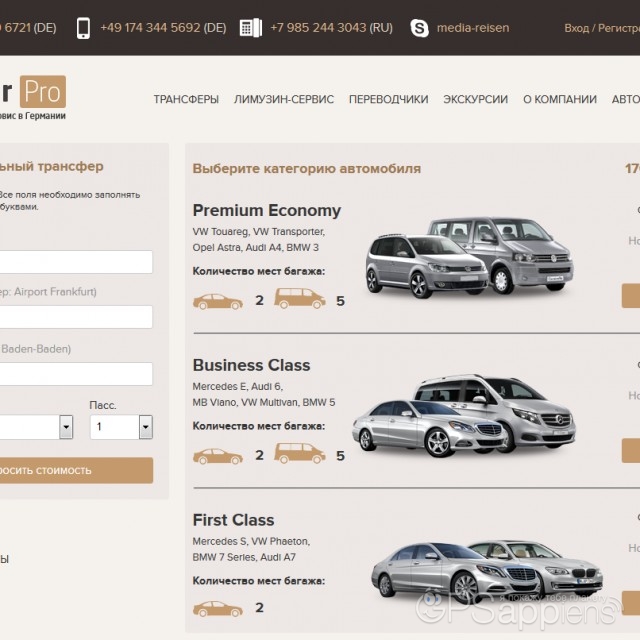This screenshot has width=640, height=640.
Task: Navigate to О КОМПАНИИ page
Action: click(559, 99)
